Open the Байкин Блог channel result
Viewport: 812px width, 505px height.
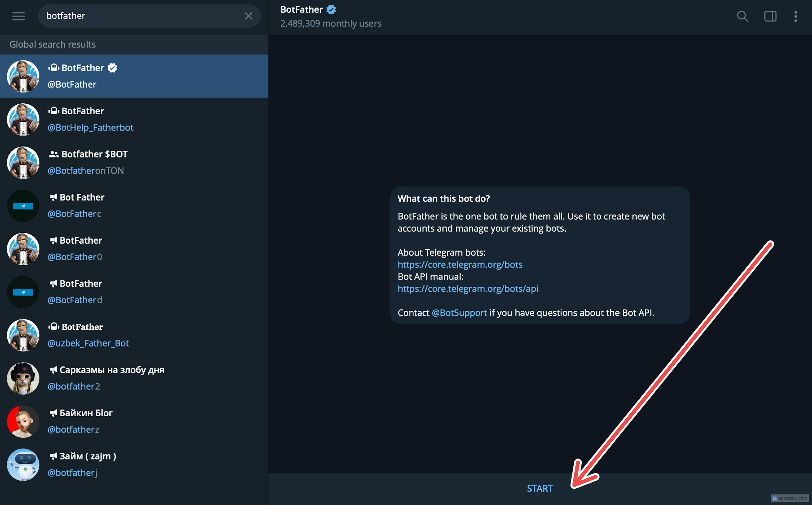pos(134,421)
